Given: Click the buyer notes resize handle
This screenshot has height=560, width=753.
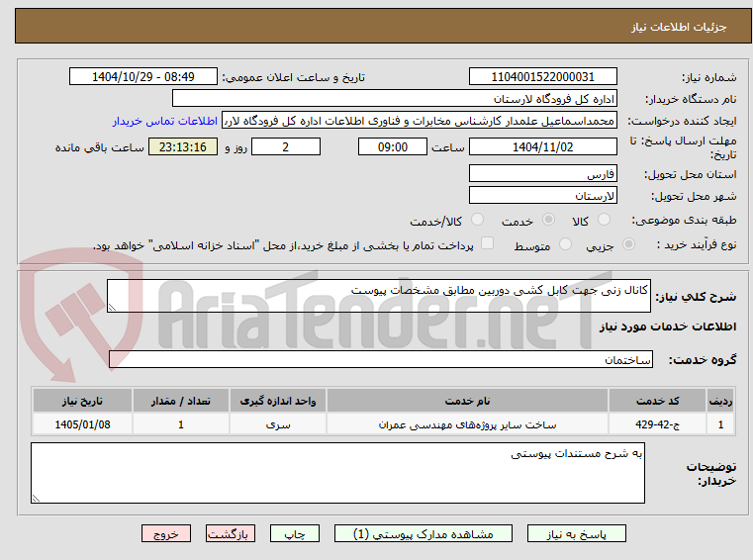Looking at the screenshot, I should 36,499.
